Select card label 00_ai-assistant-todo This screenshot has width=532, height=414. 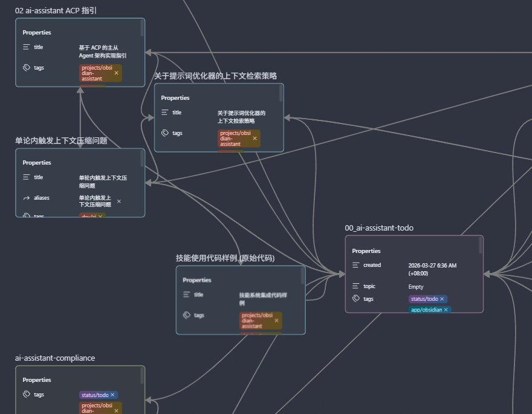coord(379,228)
